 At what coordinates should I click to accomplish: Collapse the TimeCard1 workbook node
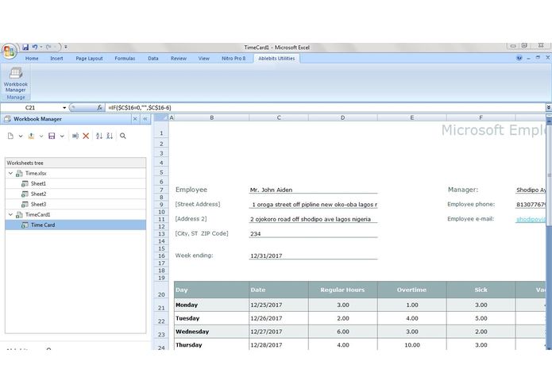(x=10, y=214)
